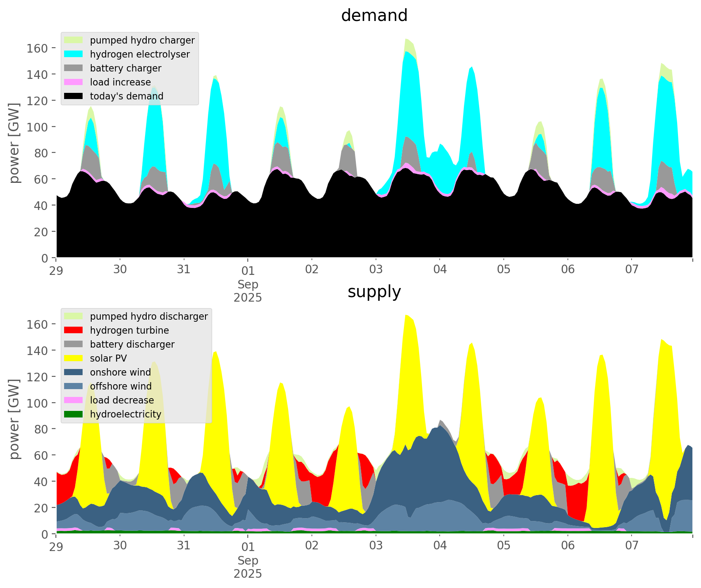Screen dimensions: 701x588
Task: Click the 04 date tick under the demand chart
Action: pos(440,270)
